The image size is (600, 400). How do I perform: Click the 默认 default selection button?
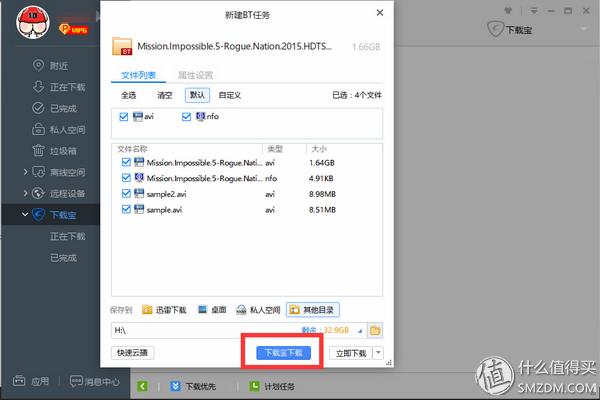click(x=197, y=95)
